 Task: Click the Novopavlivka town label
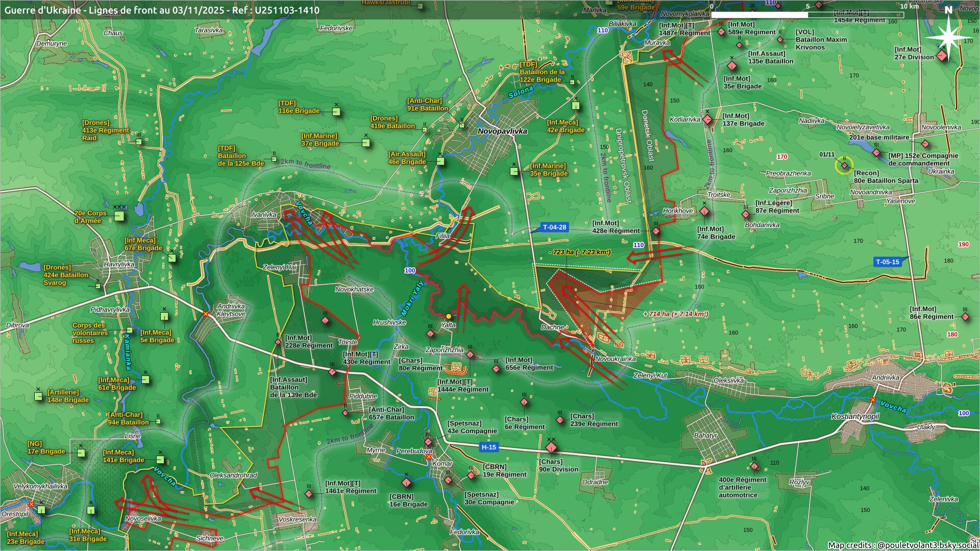(x=502, y=131)
